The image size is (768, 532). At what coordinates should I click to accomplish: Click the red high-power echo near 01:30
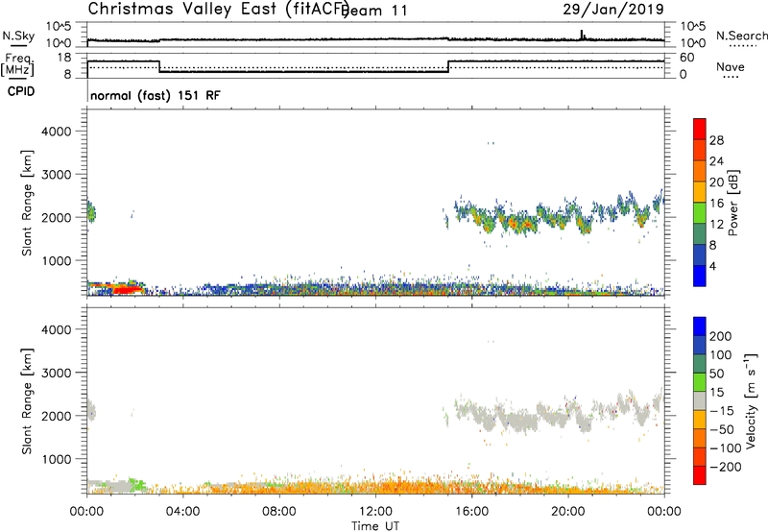click(128, 289)
